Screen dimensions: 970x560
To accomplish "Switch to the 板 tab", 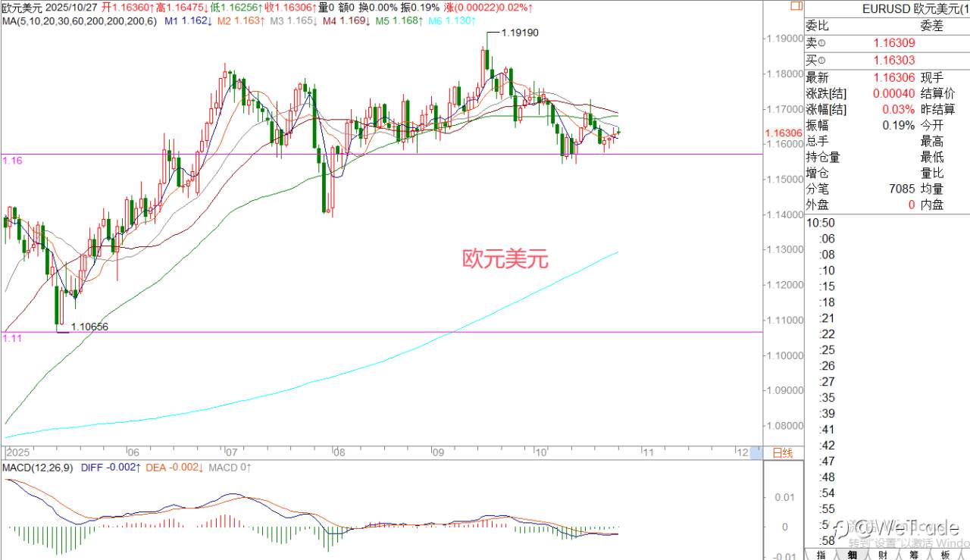I will (945, 554).
